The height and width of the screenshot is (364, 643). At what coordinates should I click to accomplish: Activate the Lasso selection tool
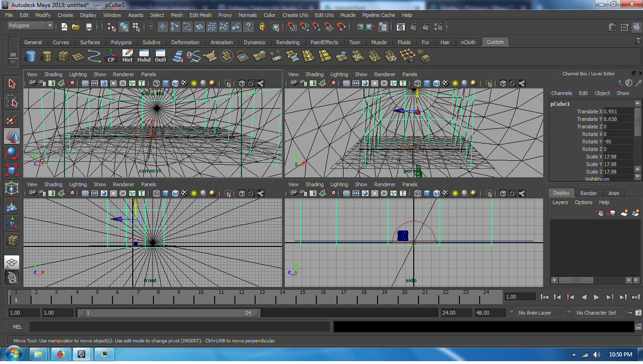tap(12, 100)
